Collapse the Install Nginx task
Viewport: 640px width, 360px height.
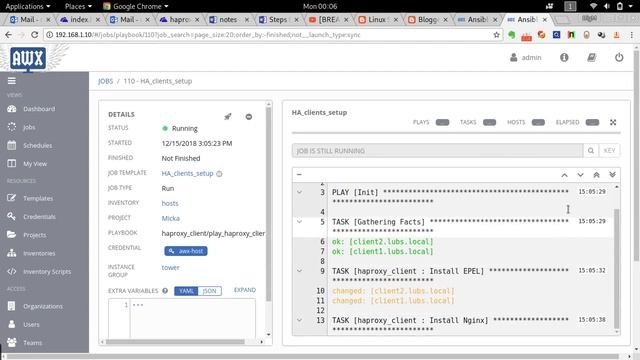[x=299, y=320]
